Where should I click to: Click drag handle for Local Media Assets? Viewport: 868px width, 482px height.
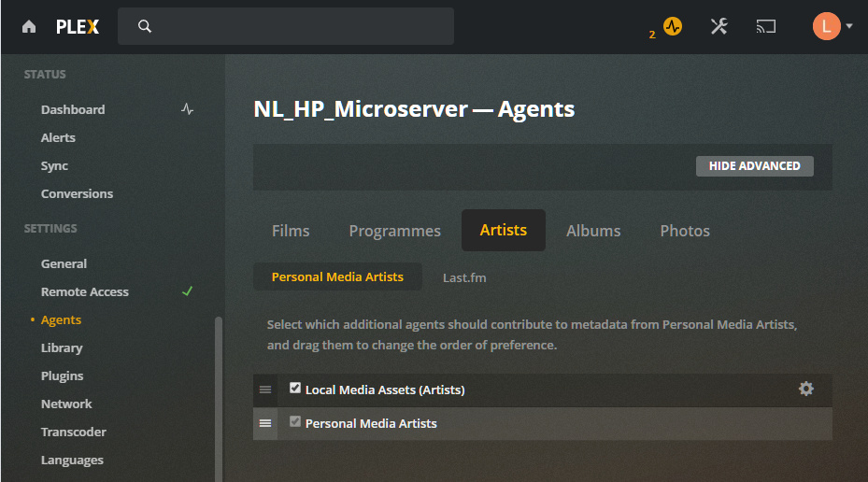coord(265,390)
